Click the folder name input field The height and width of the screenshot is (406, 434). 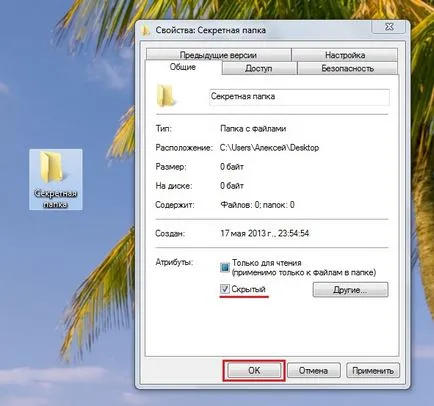(299, 97)
